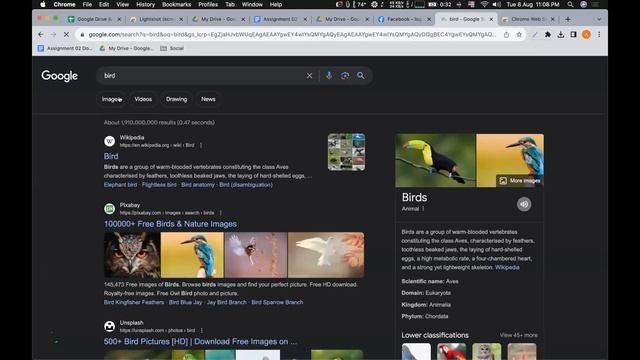
Task: Share this page via address bar icon
Action: click(506, 35)
